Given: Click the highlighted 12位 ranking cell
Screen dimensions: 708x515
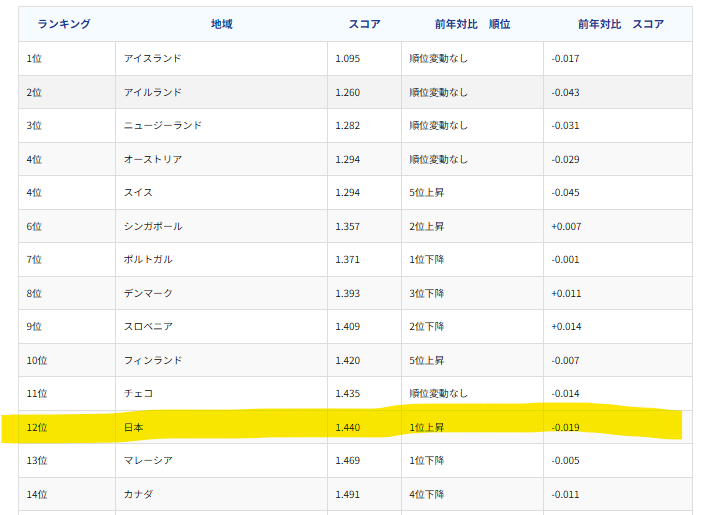Looking at the screenshot, I should [x=37, y=427].
